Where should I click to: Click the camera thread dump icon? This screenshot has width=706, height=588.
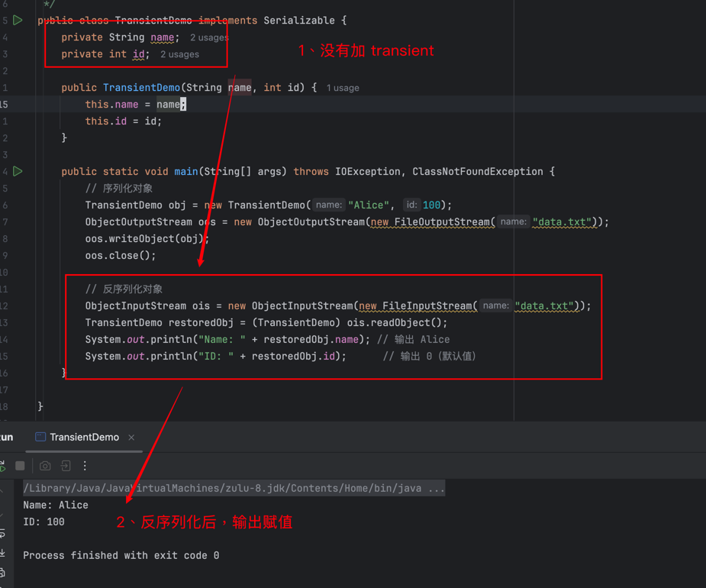click(45, 466)
